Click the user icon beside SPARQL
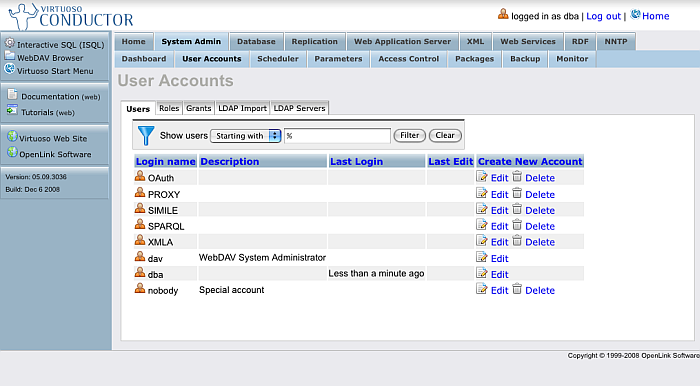This screenshot has height=386, width=700. point(140,224)
